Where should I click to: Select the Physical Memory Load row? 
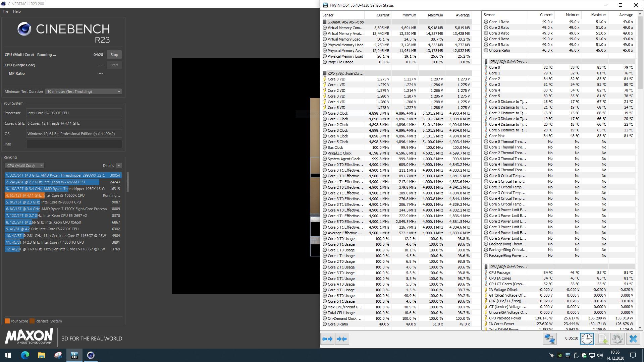[396, 56]
